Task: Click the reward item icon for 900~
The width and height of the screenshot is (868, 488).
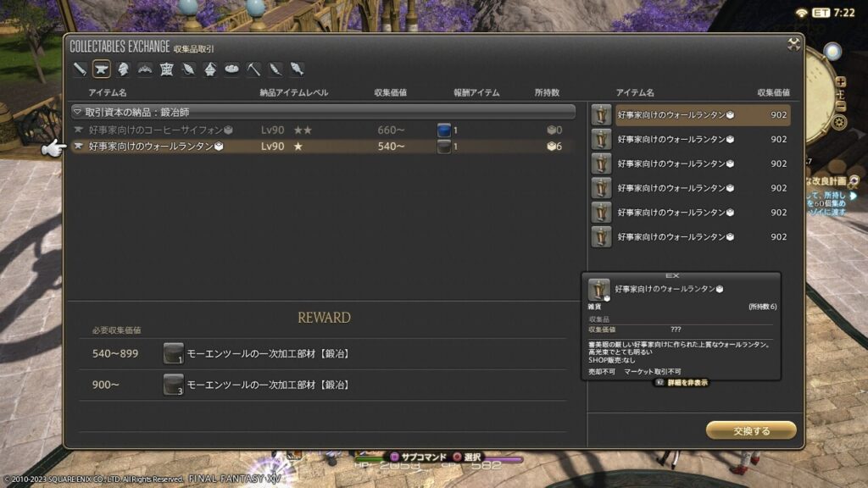Action: [173, 385]
